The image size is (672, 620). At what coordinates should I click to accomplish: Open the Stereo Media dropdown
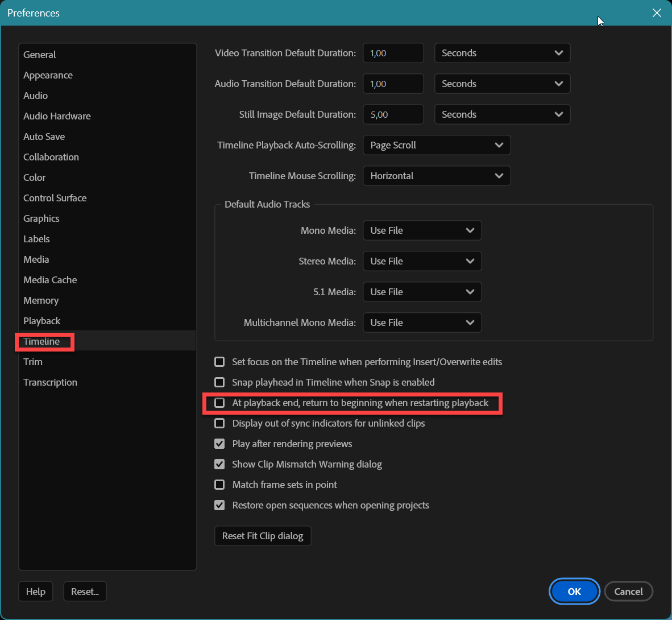pos(422,261)
